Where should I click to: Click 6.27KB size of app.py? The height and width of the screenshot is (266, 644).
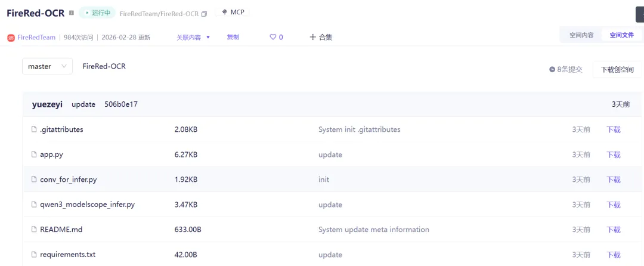(186, 154)
